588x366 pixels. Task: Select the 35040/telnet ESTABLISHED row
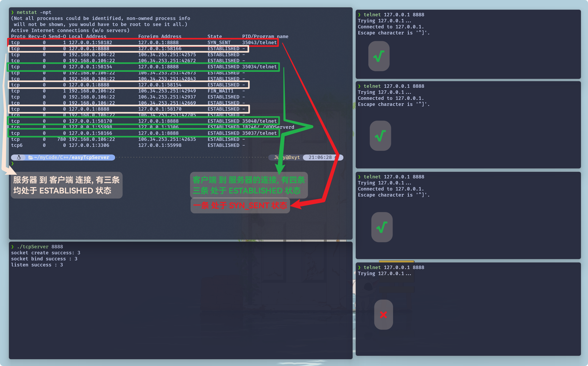pyautogui.click(x=143, y=121)
